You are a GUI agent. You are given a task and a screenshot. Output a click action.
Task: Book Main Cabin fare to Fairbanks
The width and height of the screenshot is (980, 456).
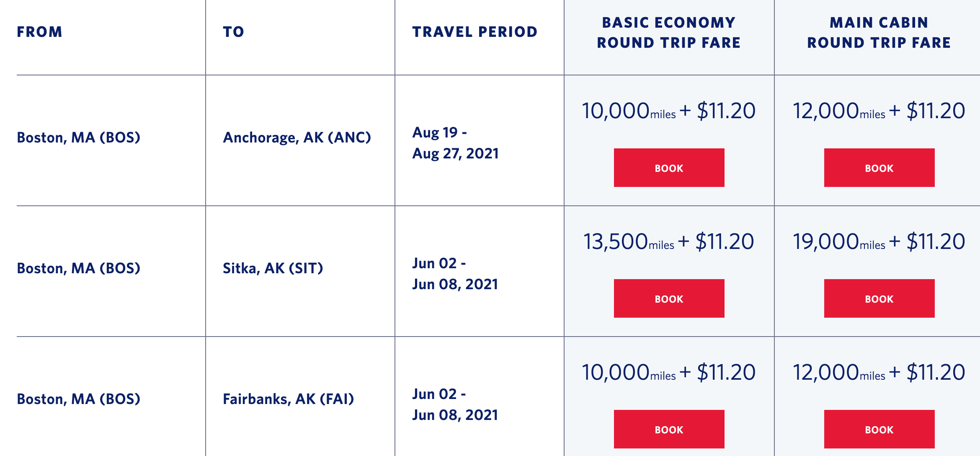[x=879, y=429]
